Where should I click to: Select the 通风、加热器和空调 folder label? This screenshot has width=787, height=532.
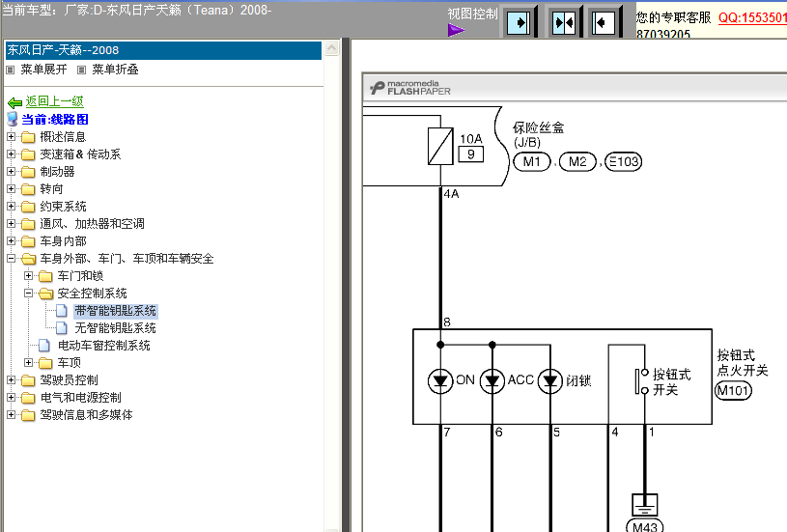(x=93, y=224)
